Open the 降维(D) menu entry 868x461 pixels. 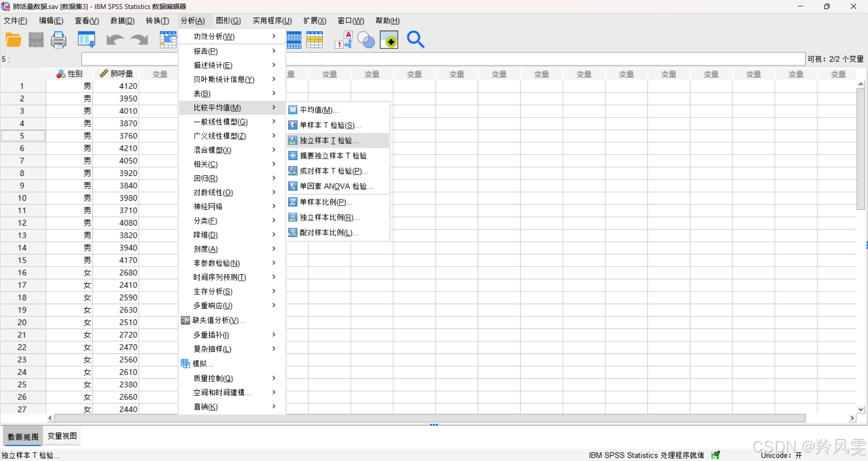tap(232, 235)
